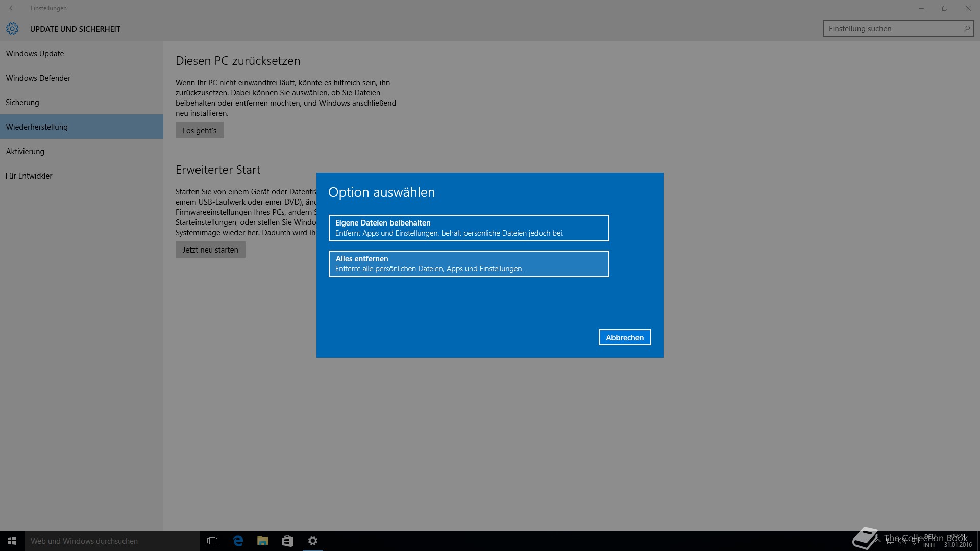Focus the Web und Windows durchsuchen box

[x=112, y=541]
